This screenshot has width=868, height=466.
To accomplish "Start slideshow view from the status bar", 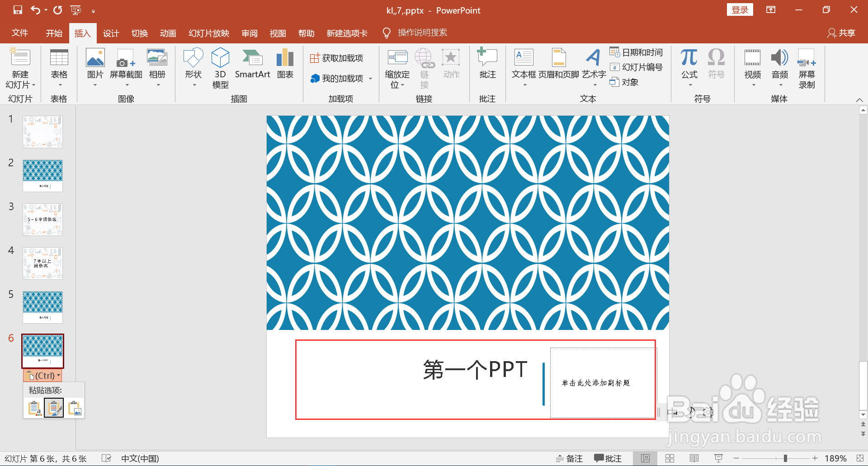I will (718, 458).
